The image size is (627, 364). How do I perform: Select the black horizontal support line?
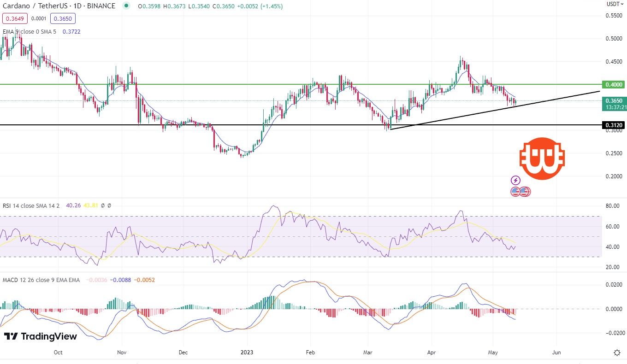pyautogui.click(x=301, y=125)
